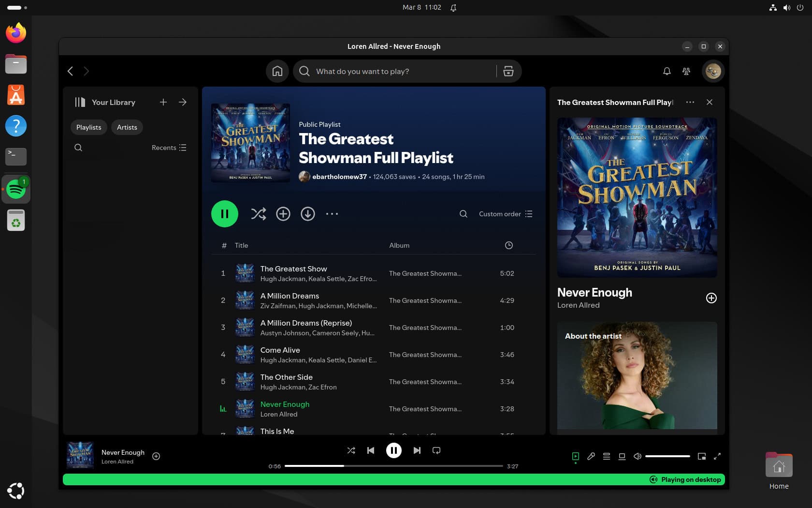Viewport: 812px width, 508px height.
Task: Sort by Album column header
Action: coord(399,245)
